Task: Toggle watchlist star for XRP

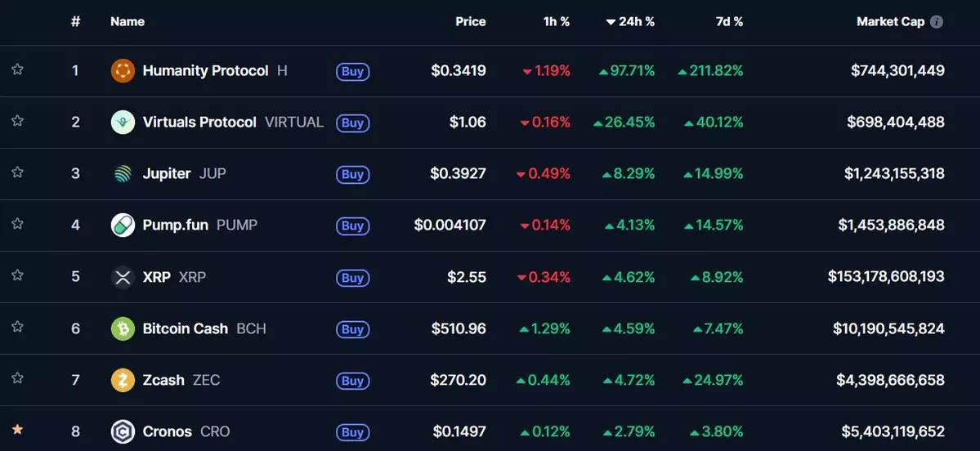Action: [17, 275]
